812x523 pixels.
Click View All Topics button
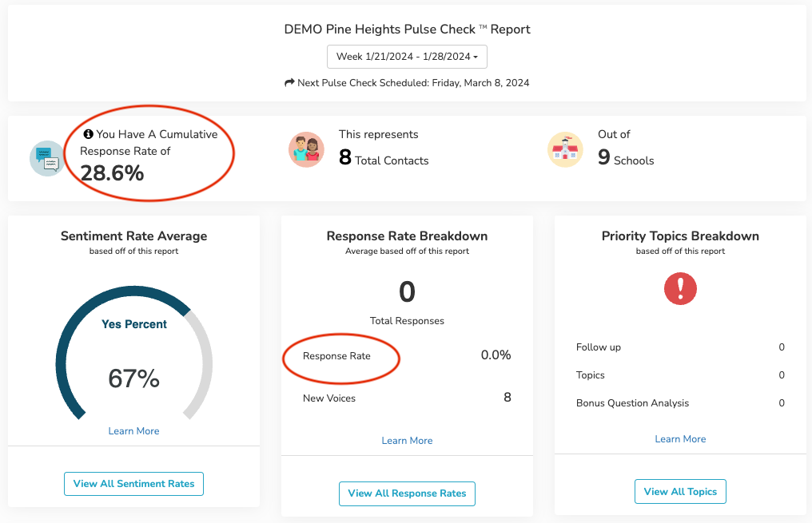tap(680, 491)
